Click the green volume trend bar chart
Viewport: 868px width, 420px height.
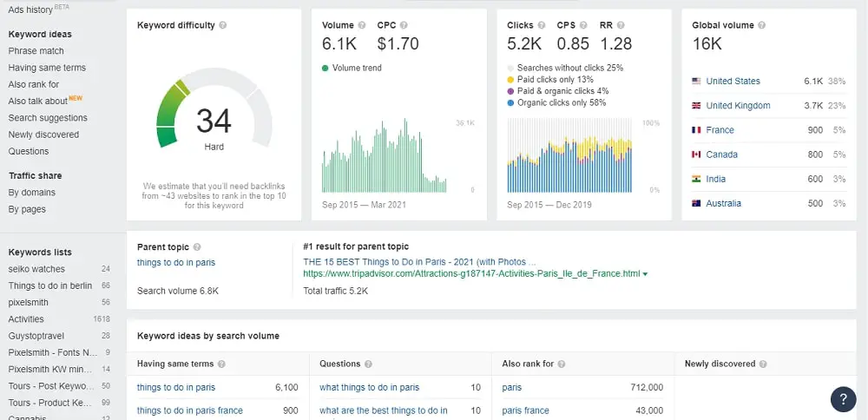click(x=385, y=155)
